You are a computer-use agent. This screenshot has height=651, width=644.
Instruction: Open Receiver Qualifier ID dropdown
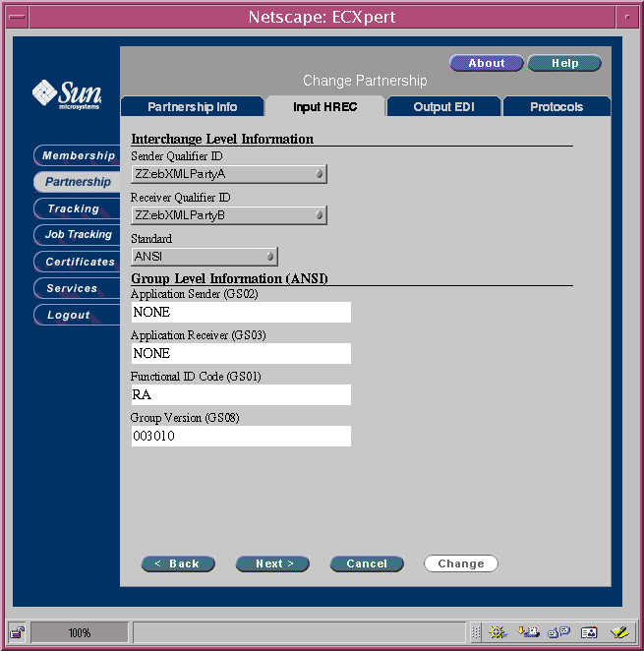pos(229,215)
